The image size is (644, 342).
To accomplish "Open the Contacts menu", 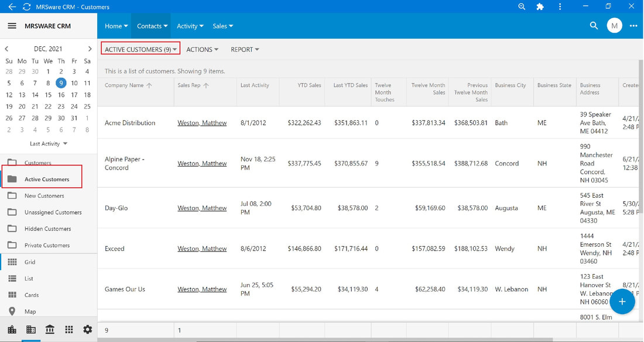I will coord(152,26).
